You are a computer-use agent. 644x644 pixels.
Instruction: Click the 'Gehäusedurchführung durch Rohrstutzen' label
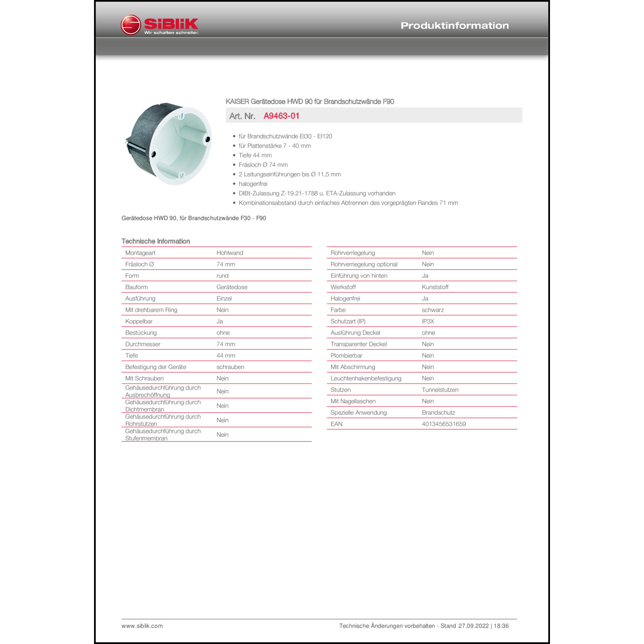(163, 420)
